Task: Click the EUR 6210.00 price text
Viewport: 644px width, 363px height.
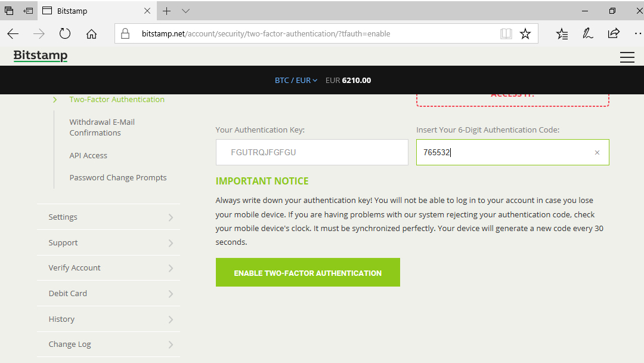Action: 348,80
